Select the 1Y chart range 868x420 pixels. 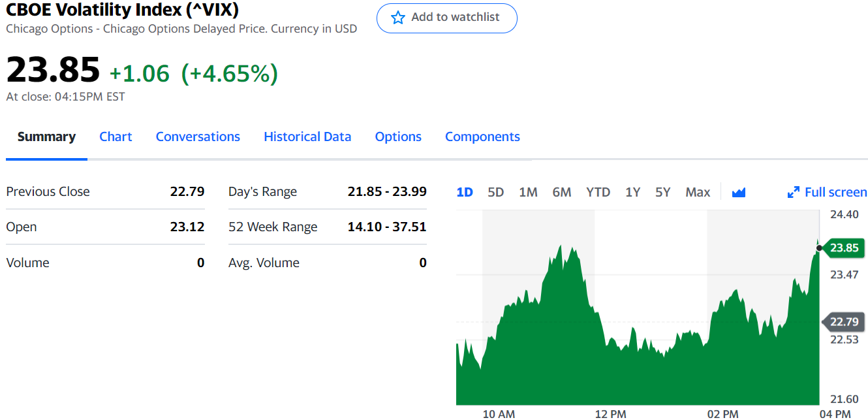tap(632, 192)
